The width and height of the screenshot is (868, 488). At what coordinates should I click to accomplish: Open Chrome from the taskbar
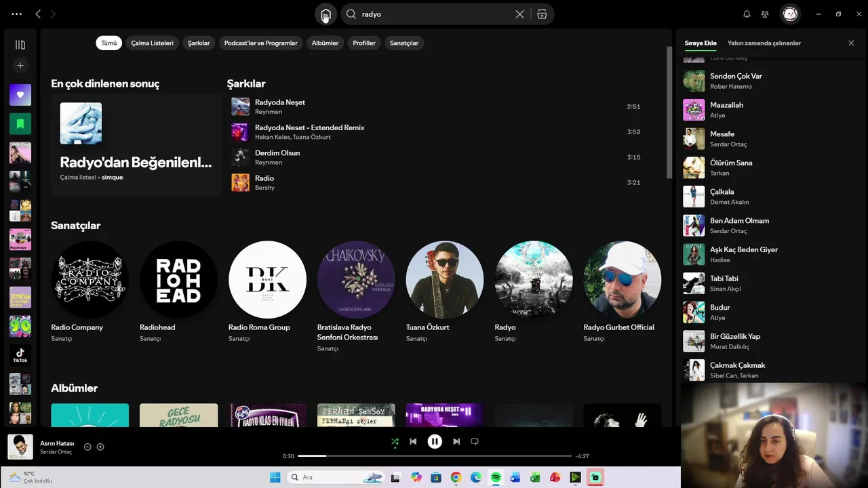click(x=456, y=477)
